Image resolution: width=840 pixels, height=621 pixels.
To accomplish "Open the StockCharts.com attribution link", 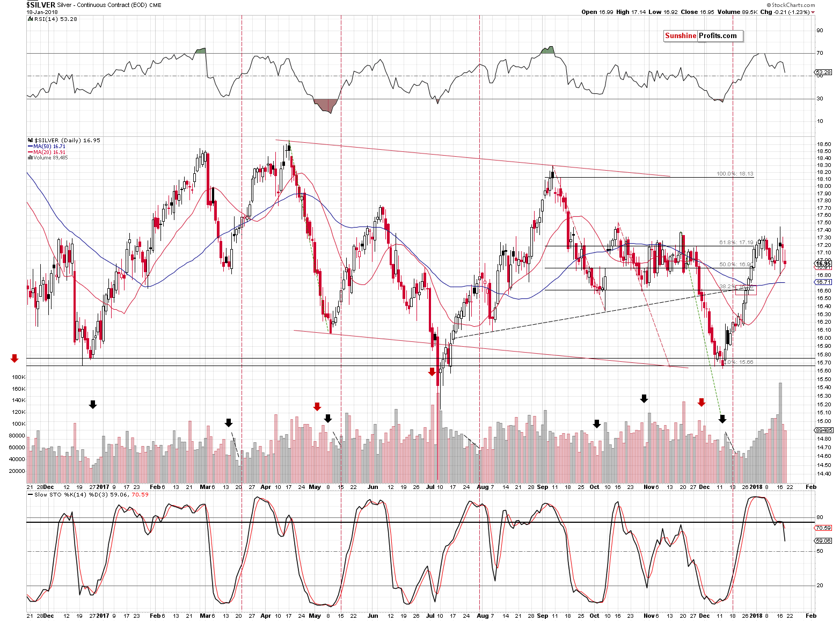I will click(790, 5).
